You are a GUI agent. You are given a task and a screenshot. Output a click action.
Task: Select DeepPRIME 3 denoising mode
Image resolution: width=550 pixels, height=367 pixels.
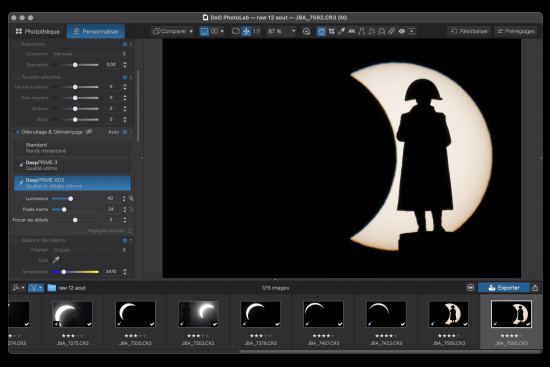[72, 165]
